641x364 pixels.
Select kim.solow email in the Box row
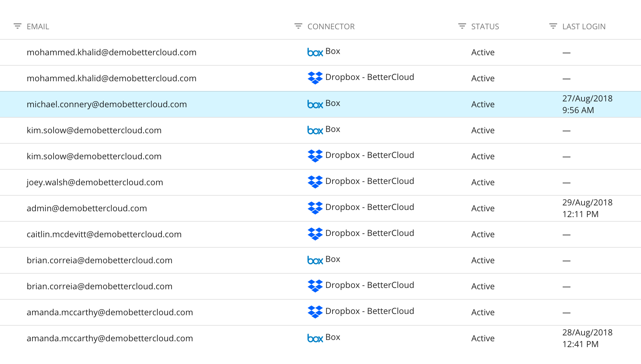[94, 130]
